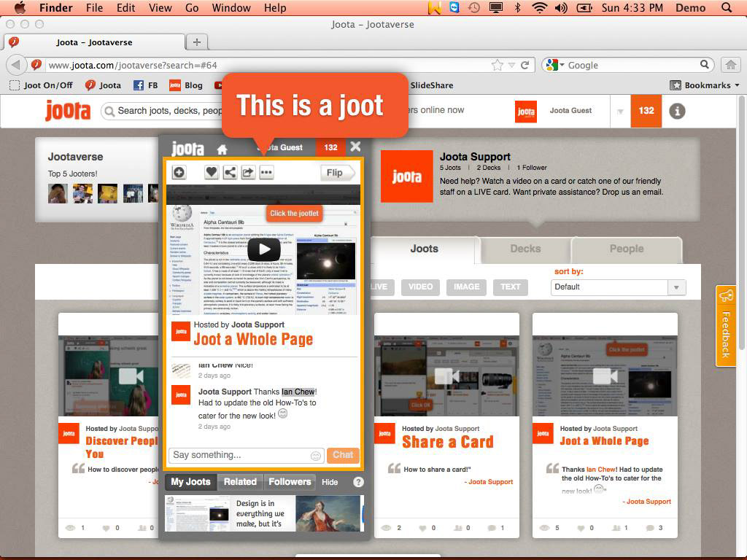The image size is (747, 560).
Task: Open the Bookmarks dropdown in the bookmarks bar
Action: 705,85
